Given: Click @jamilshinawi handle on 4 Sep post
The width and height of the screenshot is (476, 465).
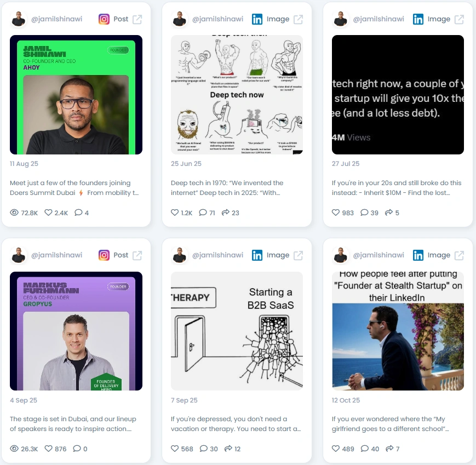Looking at the screenshot, I should click(x=57, y=255).
